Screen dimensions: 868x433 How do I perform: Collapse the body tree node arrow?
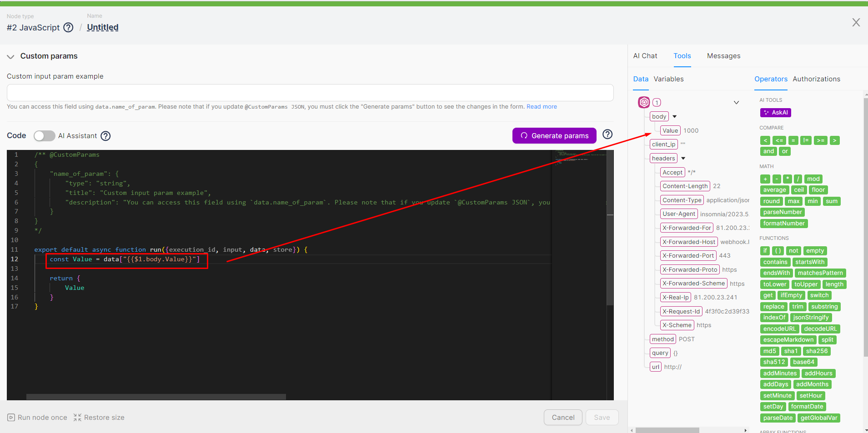(675, 117)
